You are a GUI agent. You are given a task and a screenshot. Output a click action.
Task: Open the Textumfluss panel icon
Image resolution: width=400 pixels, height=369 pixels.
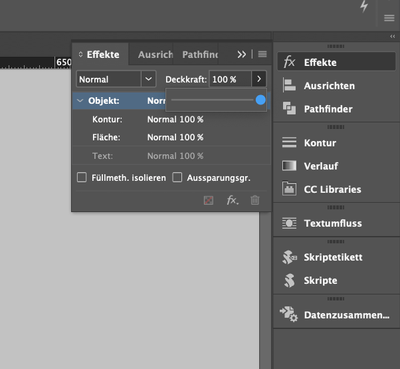click(x=289, y=223)
